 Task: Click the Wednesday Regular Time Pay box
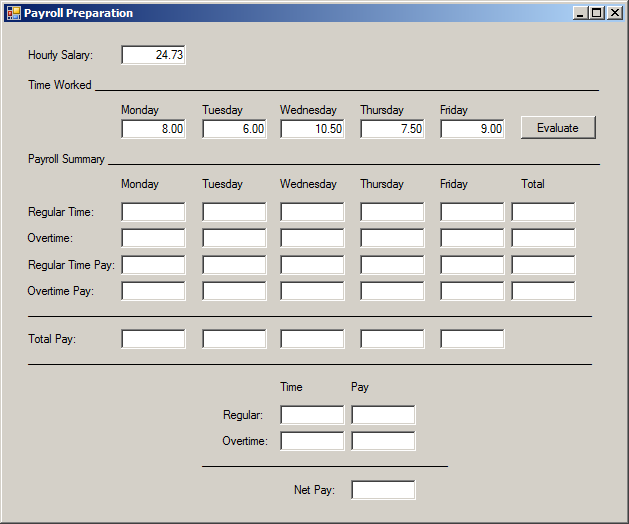click(312, 265)
